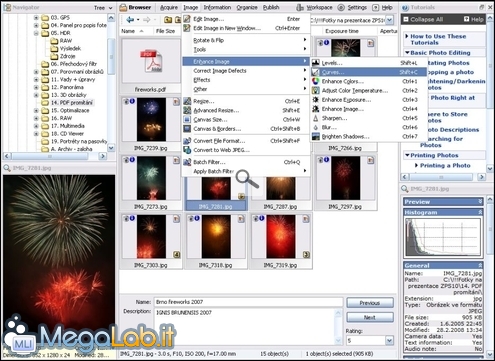Viewport: 495px width, 361px height.
Task: Click the Forward arrow in Browser toolbar
Action: click(x=147, y=20)
